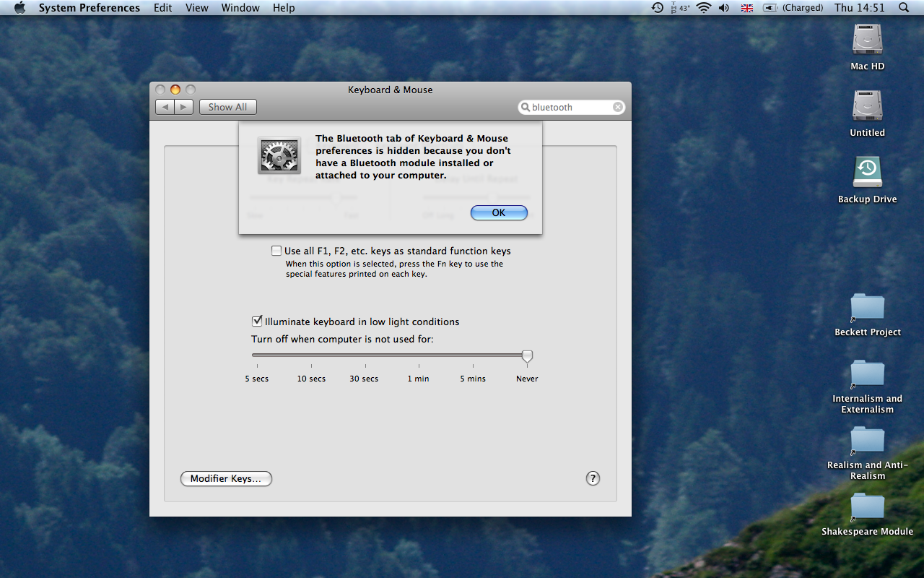The image size is (924, 578).
Task: Open help with the question mark button
Action: [593, 478]
